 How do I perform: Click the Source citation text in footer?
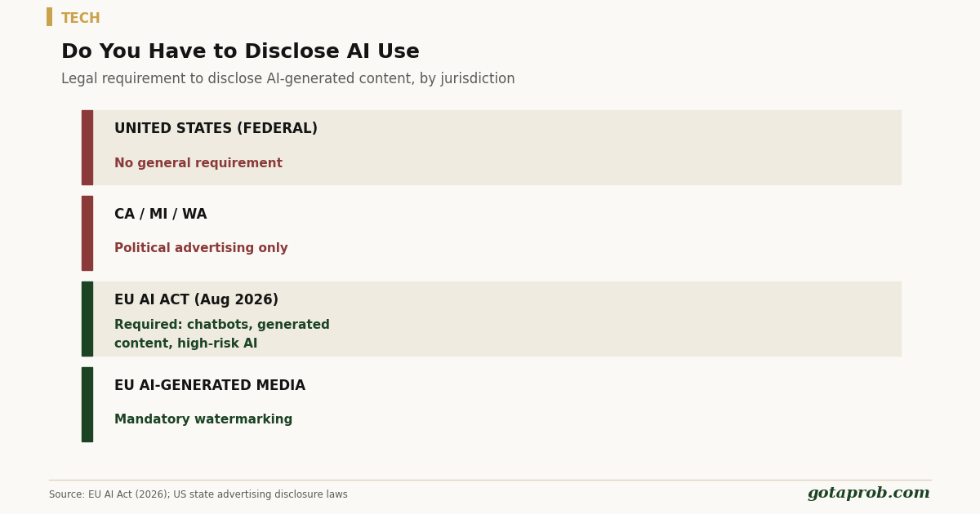coord(198,494)
